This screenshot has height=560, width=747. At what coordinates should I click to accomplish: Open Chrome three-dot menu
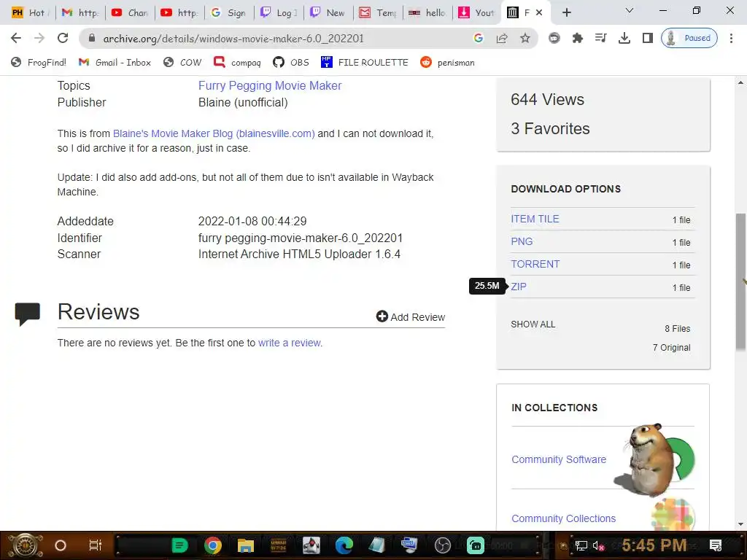(731, 38)
